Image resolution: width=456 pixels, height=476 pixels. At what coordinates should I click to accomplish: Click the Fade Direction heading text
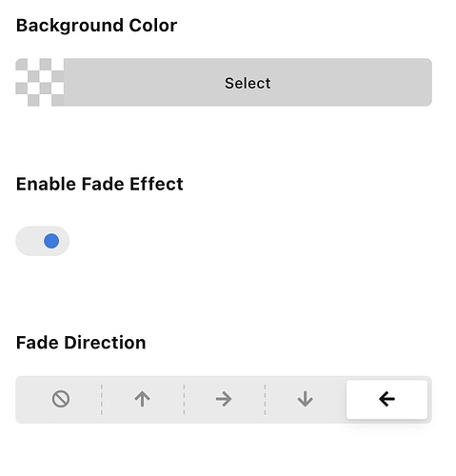pos(81,343)
